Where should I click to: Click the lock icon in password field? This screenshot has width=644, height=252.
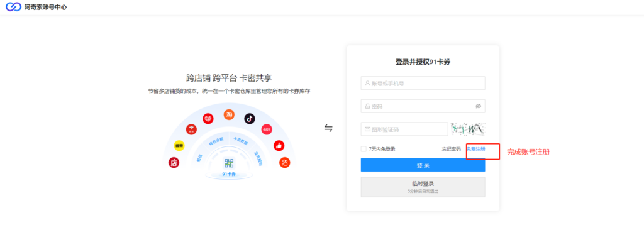[x=367, y=106]
